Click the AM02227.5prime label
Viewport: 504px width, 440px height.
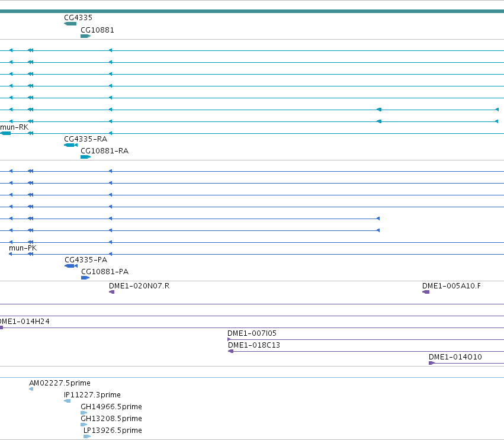tap(60, 383)
